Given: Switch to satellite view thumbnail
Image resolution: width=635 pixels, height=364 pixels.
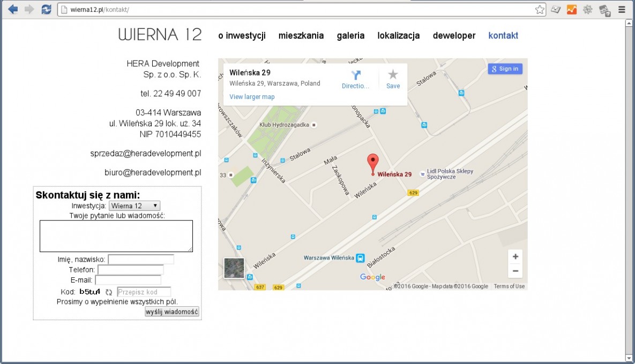Looking at the screenshot, I should point(234,268).
